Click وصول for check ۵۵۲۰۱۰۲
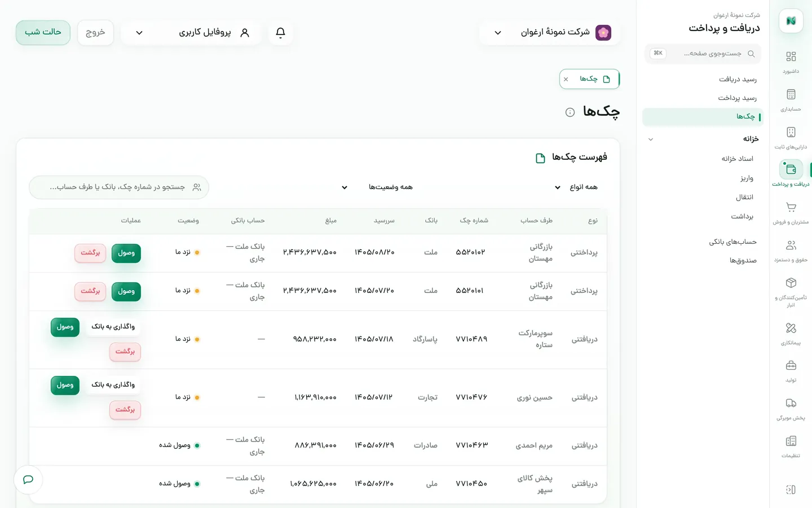The image size is (812, 508). click(126, 253)
